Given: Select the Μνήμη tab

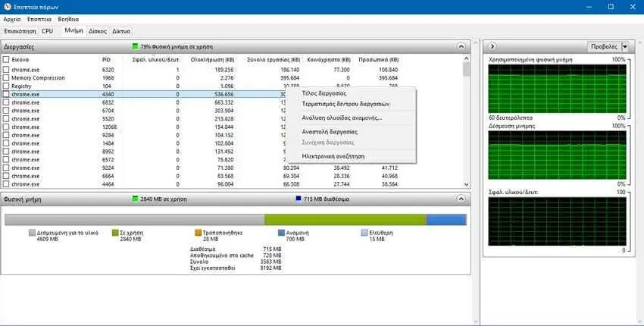Looking at the screenshot, I should [x=74, y=31].
